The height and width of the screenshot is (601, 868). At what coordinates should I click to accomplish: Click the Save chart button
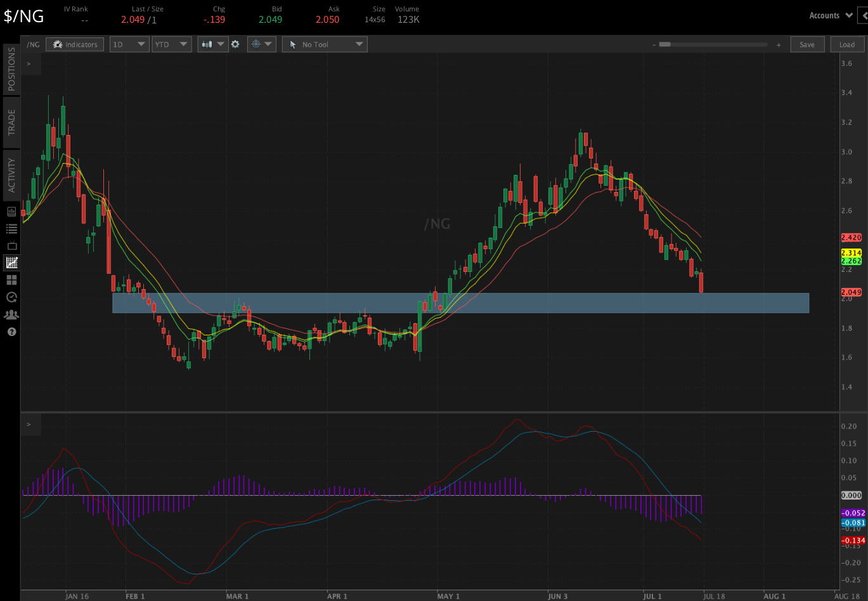tap(806, 44)
